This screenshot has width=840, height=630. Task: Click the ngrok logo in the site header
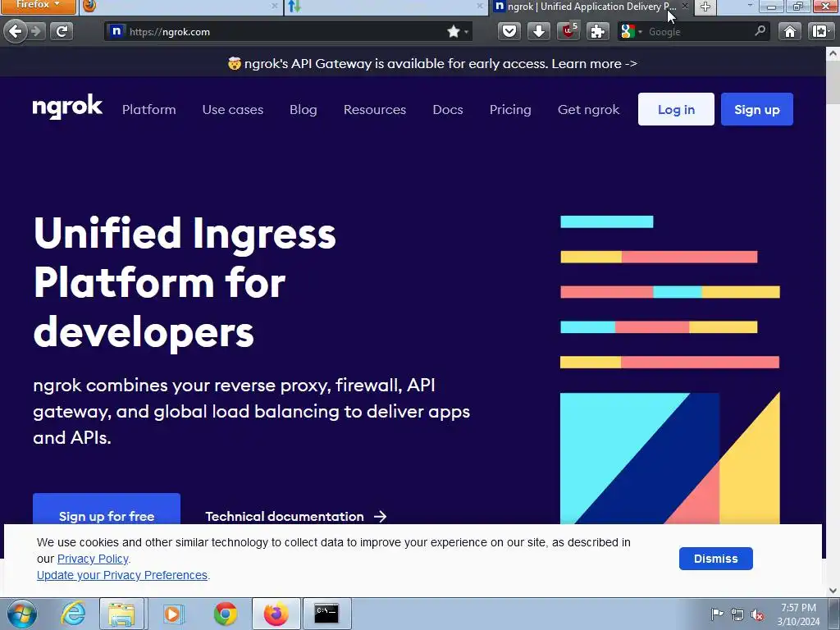67,107
